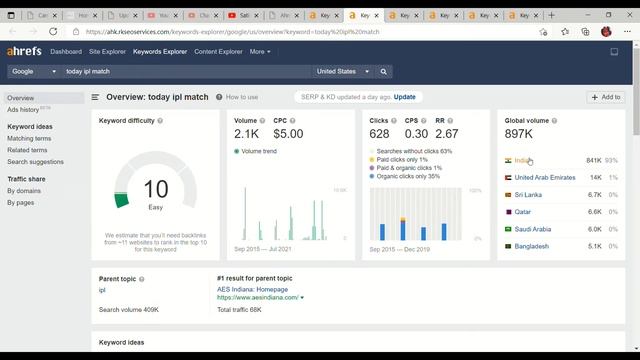Viewport: 640px width, 360px height.
Task: Open Site Explorer
Action: [x=107, y=52]
